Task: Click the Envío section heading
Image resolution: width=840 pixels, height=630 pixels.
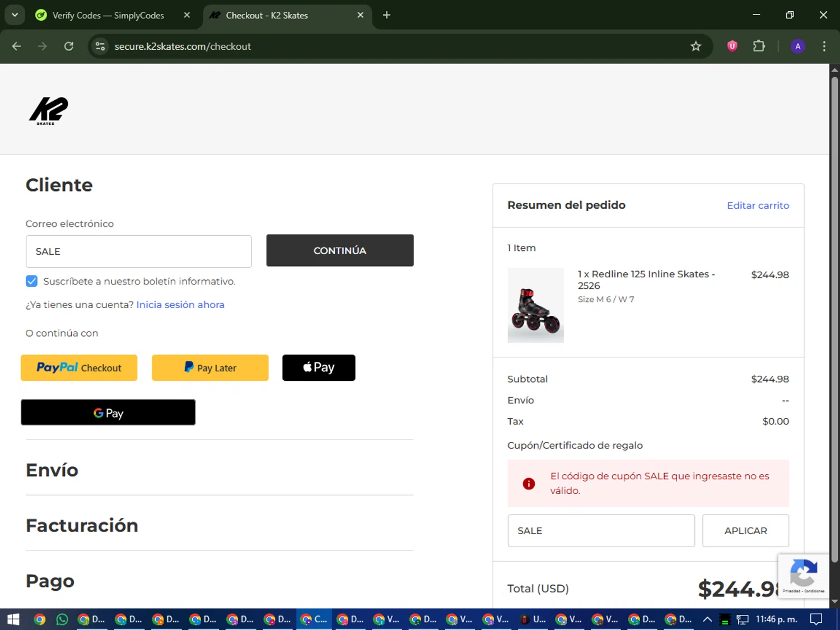Action: pos(52,470)
